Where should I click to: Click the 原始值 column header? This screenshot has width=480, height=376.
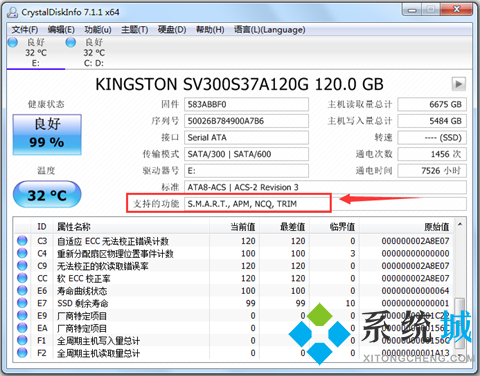coord(436,227)
